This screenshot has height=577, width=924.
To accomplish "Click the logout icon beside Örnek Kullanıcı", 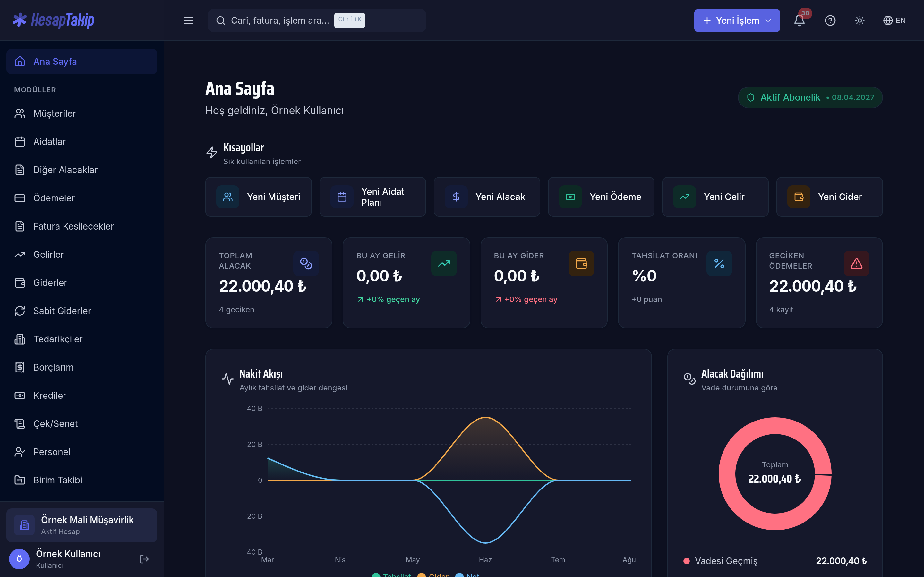I will click(x=144, y=559).
